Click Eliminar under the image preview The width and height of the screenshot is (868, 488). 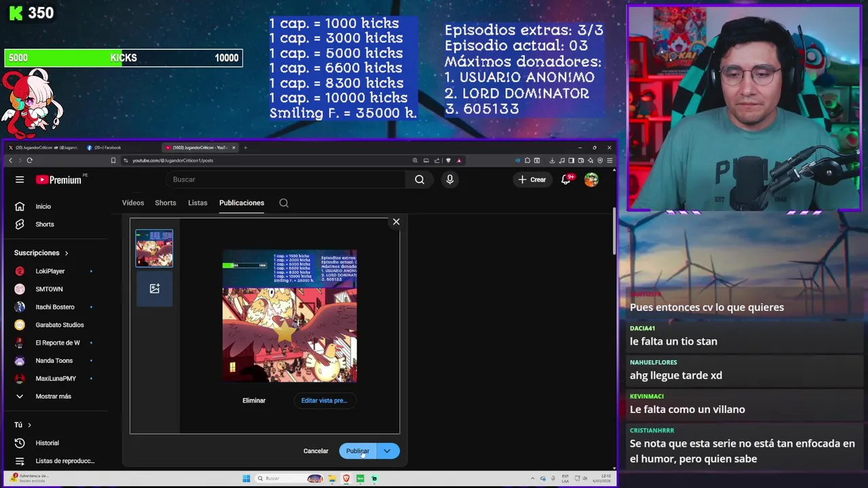(x=254, y=401)
